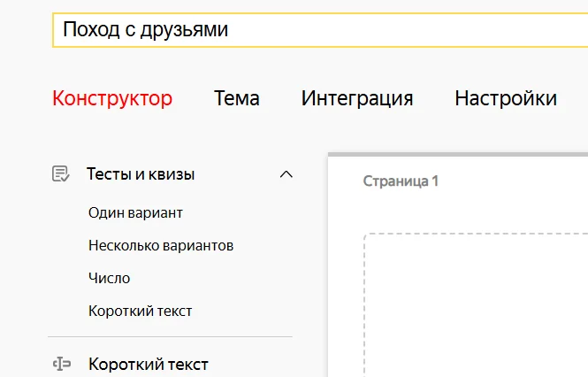Viewport: 588px width, 377px height.
Task: Switch to the Тема tab
Action: click(237, 98)
